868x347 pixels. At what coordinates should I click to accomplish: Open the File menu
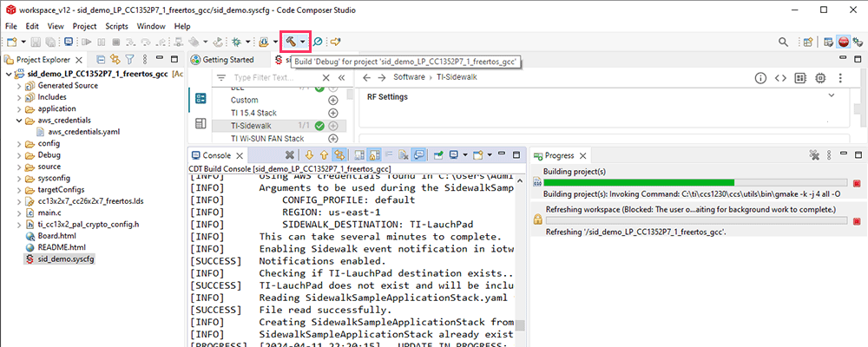click(11, 26)
